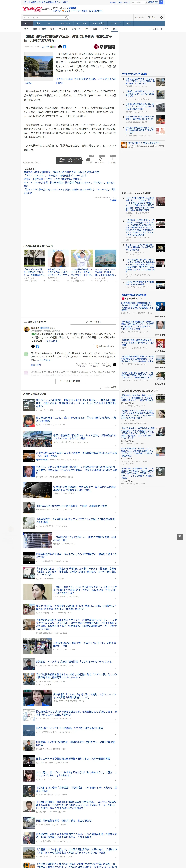Open the 大分市大規模火災 emergency fund banner
Image resolution: width=186 pixels, height=868 pixels.
[x=45, y=2]
